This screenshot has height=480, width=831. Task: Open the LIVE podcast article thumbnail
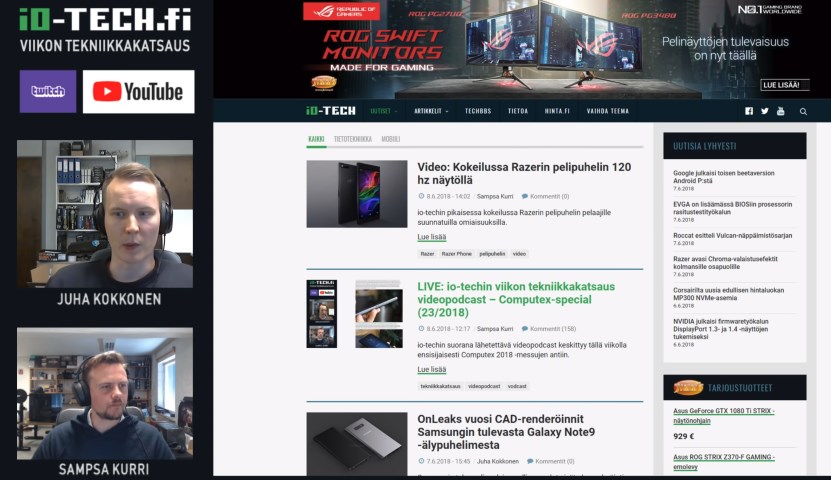(357, 314)
